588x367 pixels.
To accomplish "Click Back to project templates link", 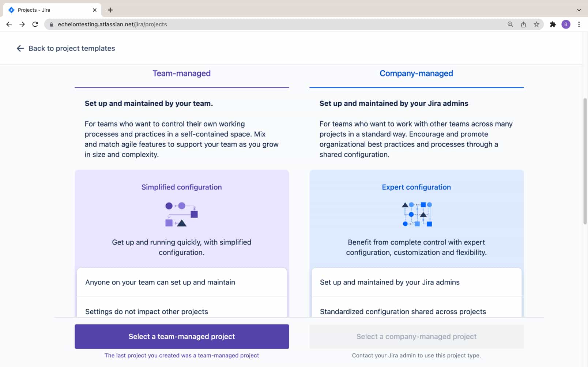I will pyautogui.click(x=72, y=48).
